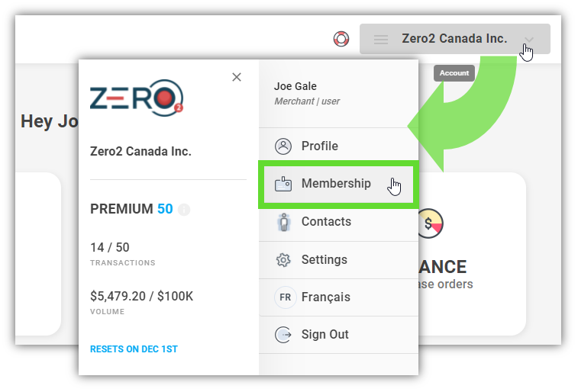The height and width of the screenshot is (392, 578).
Task: Select Contacts menu entry
Action: pos(338,222)
